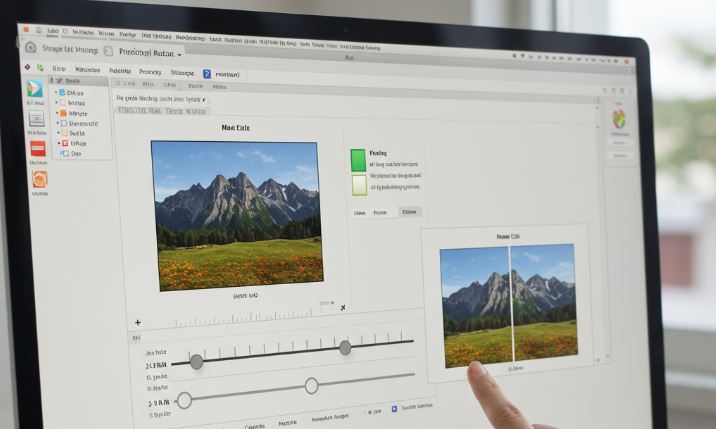The width and height of the screenshot is (716, 429).
Task: Expand the bullet beside the orange striped tree row
Action: 57,113
